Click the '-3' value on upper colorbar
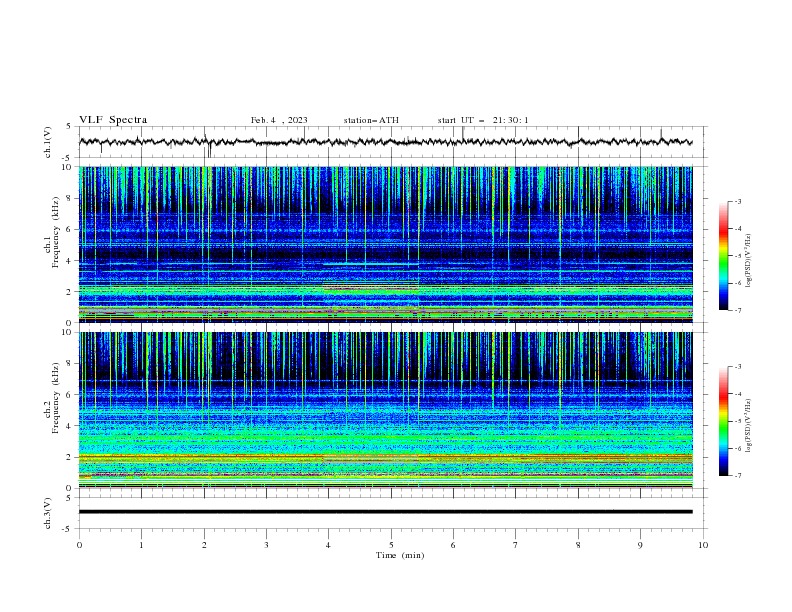The height and width of the screenshot is (612, 792). click(x=737, y=201)
